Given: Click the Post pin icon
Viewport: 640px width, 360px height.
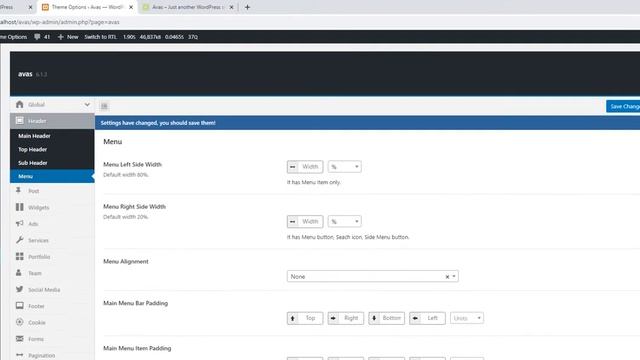Looking at the screenshot, I should coord(18,190).
